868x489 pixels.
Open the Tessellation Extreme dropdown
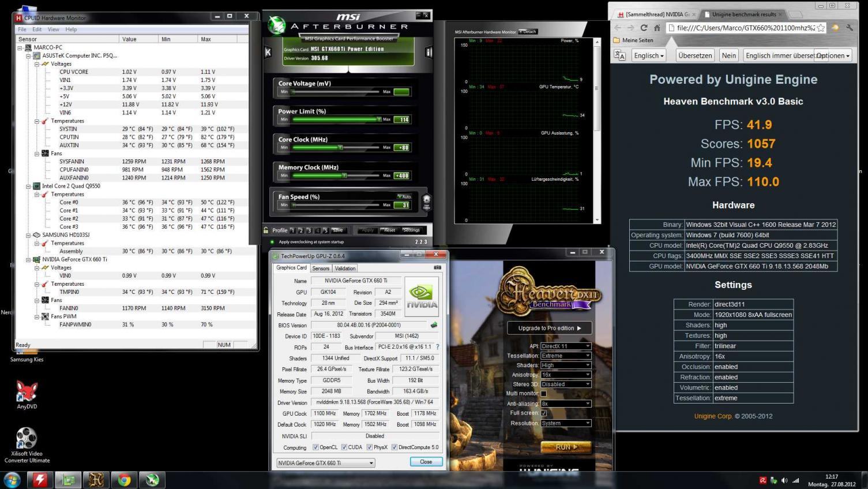[566, 356]
